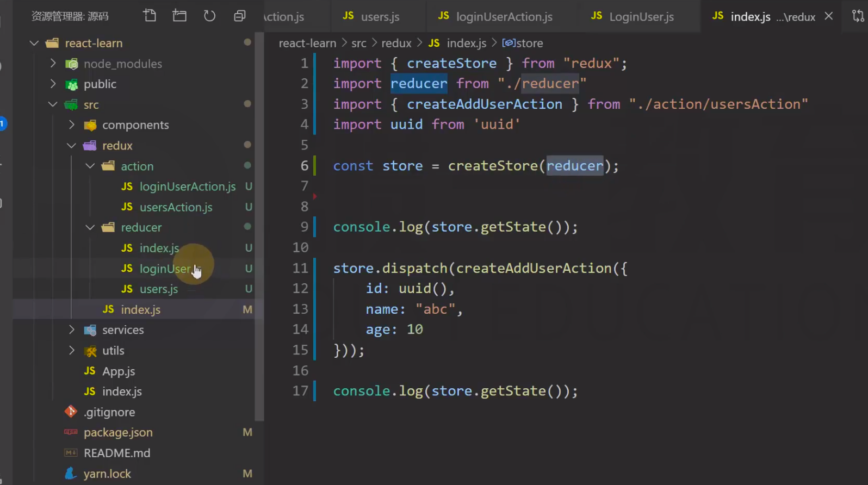Close the index.js redux tab
Image resolution: width=868 pixels, height=485 pixels.
point(828,16)
